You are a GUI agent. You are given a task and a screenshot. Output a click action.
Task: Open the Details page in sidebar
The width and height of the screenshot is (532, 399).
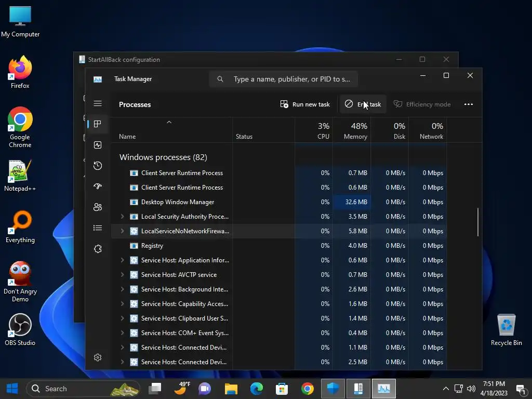click(x=98, y=228)
